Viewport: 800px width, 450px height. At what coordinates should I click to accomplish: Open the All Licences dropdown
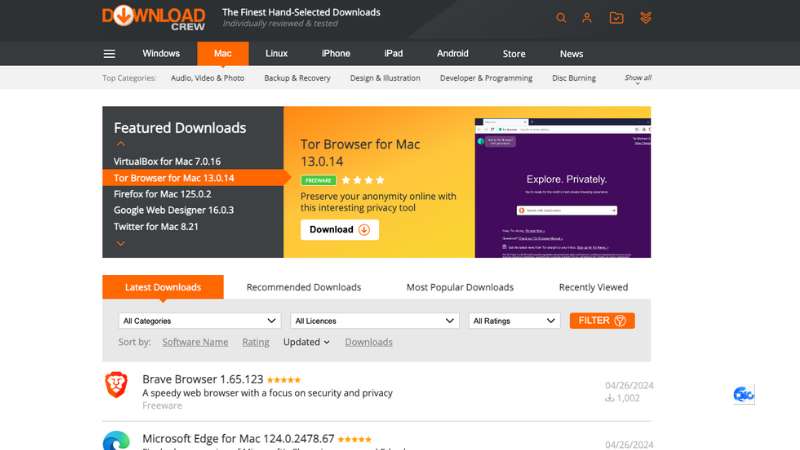[374, 321]
